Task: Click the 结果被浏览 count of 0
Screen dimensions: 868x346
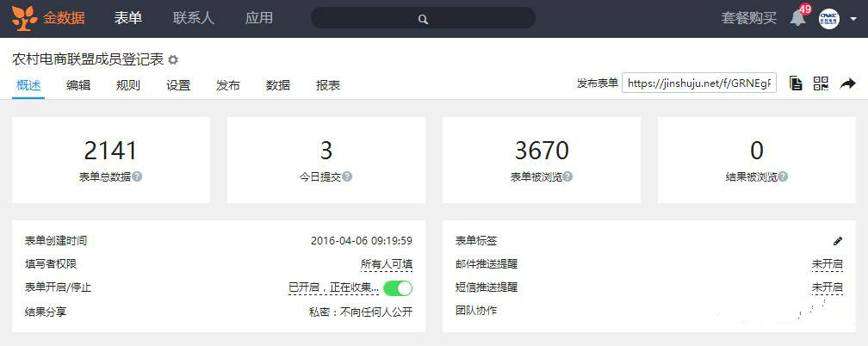Action: 757,151
